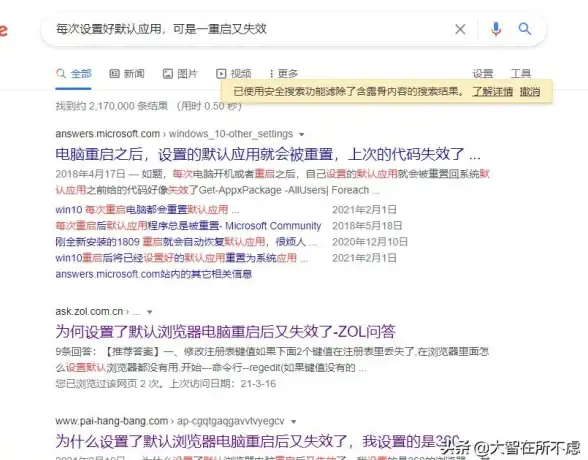Expand the www.pai-hang-bang.com result dropdown arrow

(x=294, y=421)
